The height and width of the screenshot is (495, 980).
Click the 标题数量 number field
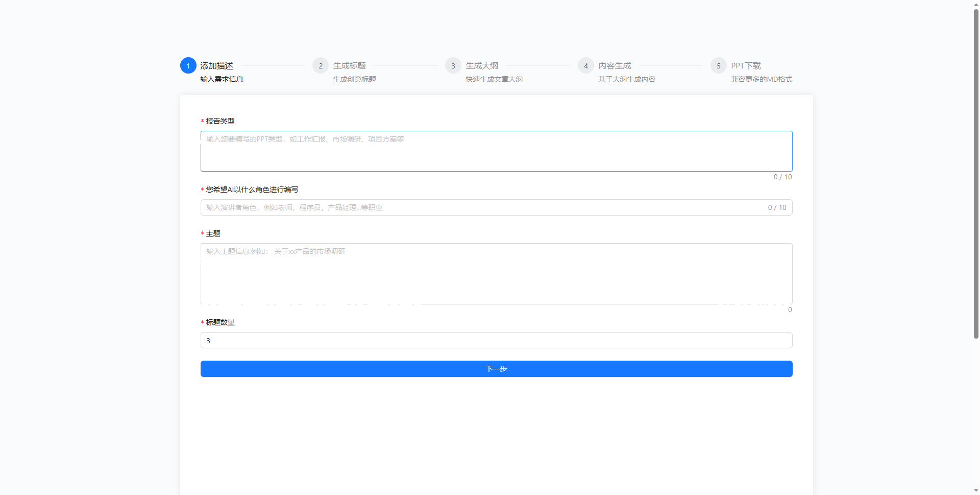[x=496, y=340]
